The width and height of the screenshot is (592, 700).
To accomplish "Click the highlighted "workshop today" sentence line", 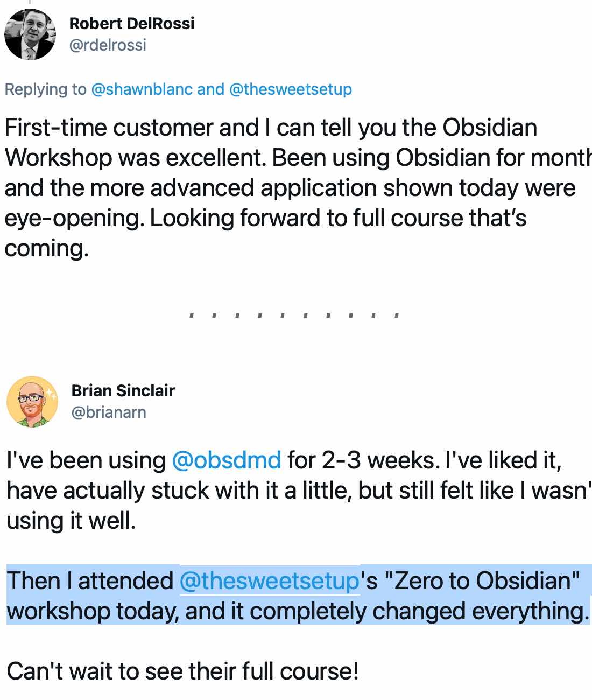I will [296, 612].
